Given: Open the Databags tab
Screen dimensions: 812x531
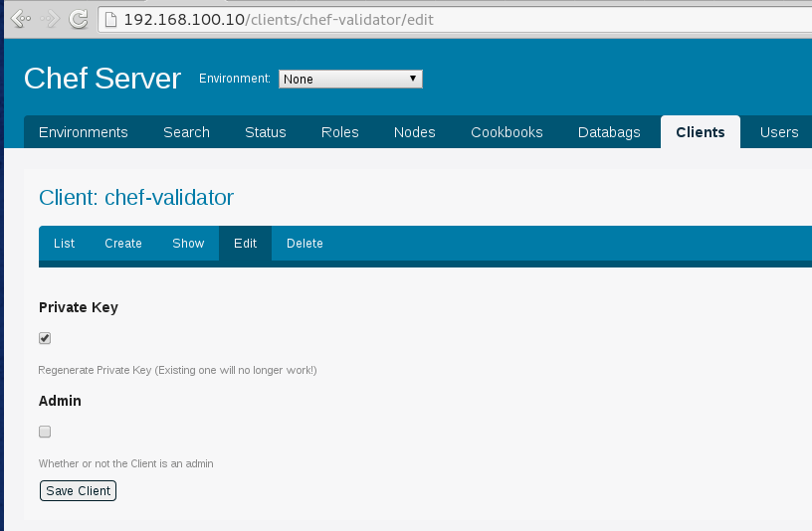Looking at the screenshot, I should (x=609, y=132).
